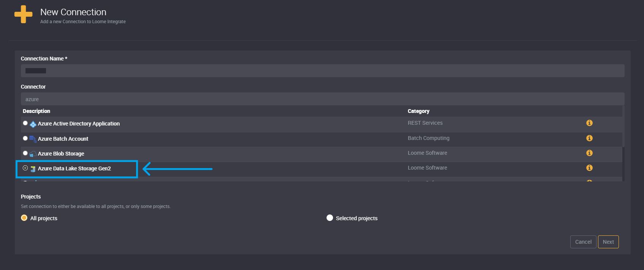Click the Description column header
This screenshot has width=644, height=270.
click(36, 111)
